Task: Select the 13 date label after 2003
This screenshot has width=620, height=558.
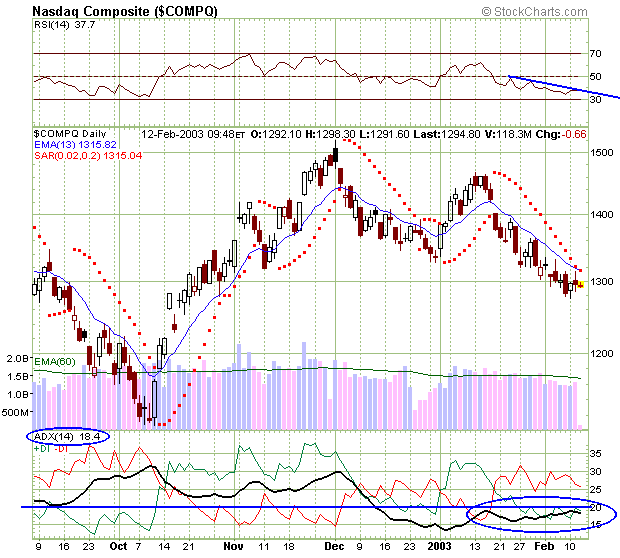Action: pyautogui.click(x=474, y=547)
